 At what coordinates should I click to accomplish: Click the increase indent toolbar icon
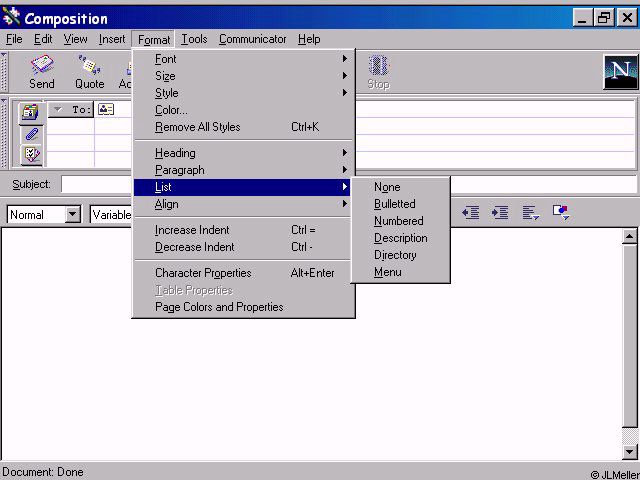(x=500, y=212)
